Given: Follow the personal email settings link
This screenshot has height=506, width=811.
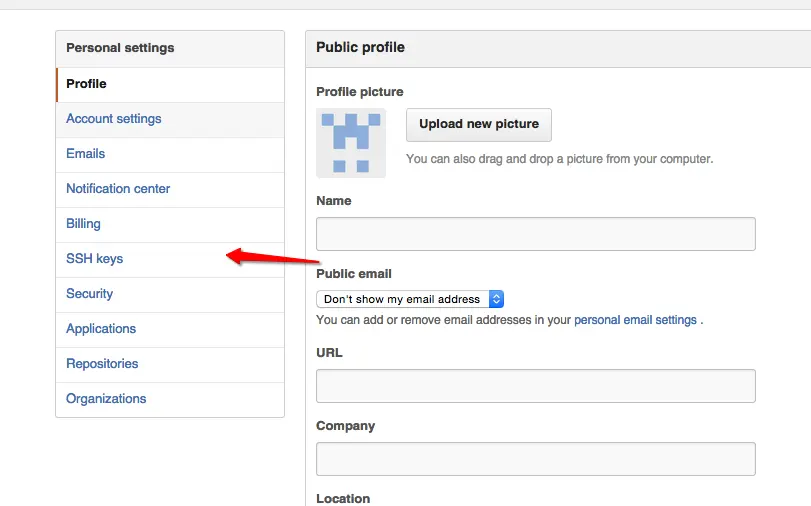Looking at the screenshot, I should (635, 320).
